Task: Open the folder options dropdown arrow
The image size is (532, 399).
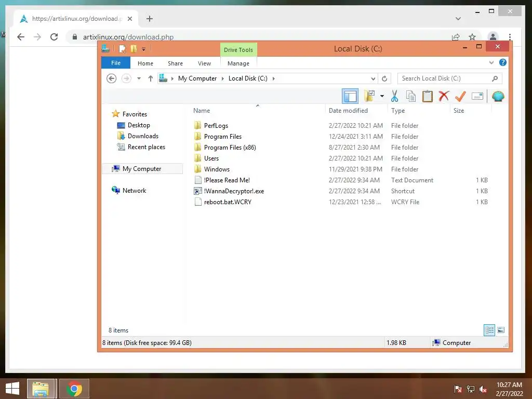Action: coord(382,96)
